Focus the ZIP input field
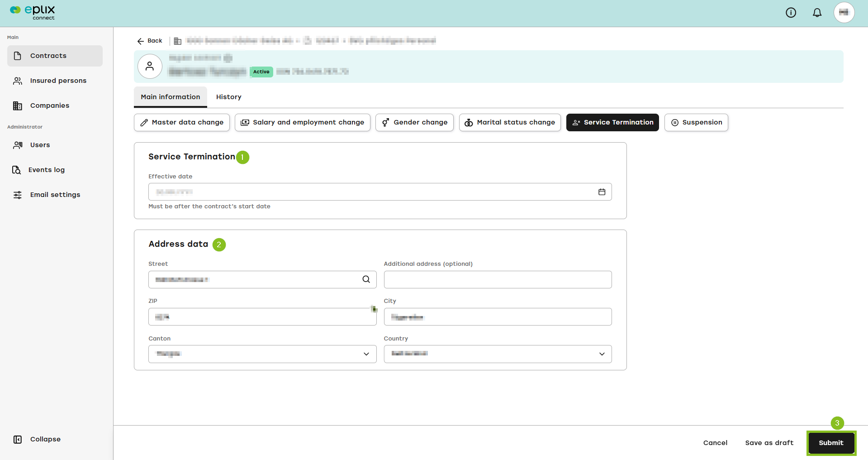 [262, 317]
